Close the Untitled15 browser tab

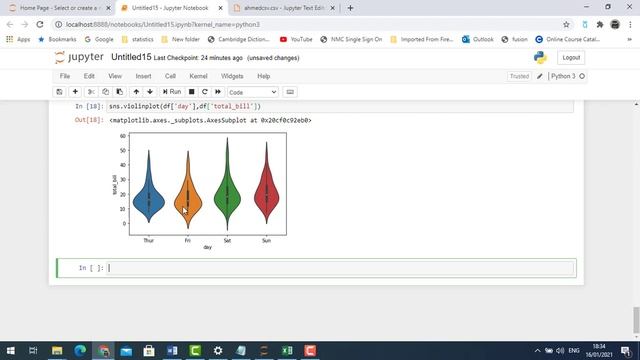point(220,8)
